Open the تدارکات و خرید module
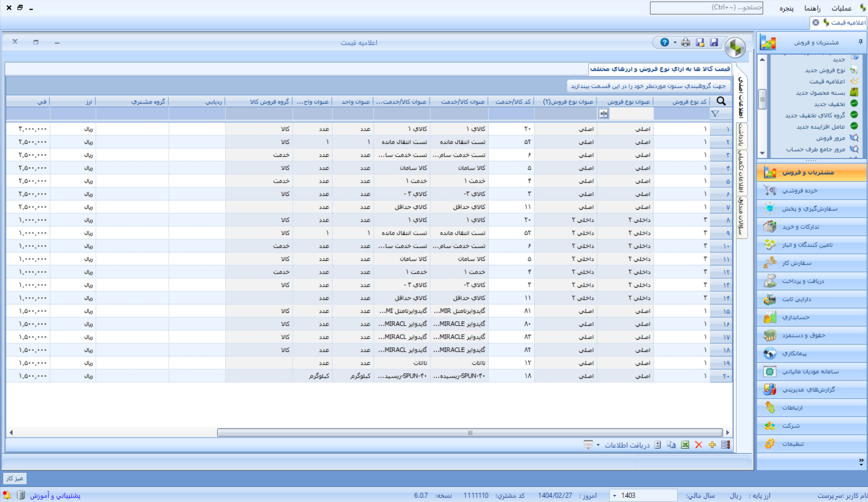868x502 pixels. pyautogui.click(x=812, y=227)
